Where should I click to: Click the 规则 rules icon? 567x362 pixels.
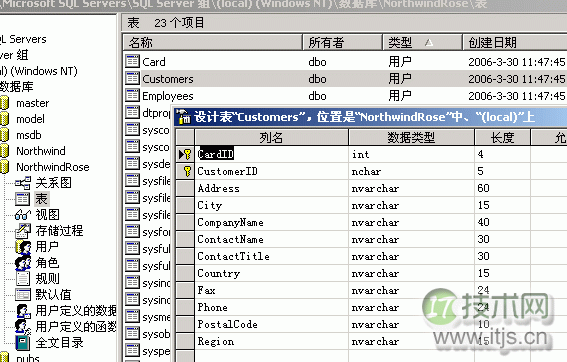(x=23, y=278)
